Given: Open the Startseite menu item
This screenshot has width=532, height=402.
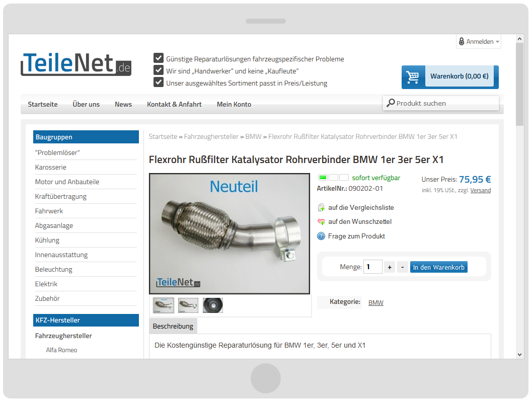Looking at the screenshot, I should tap(43, 105).
